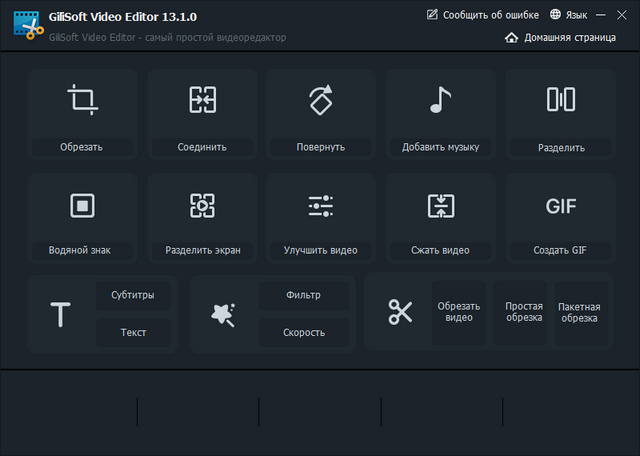Viewport: 640px width, 456px height.
Task: Open the Добавить музыку music note icon
Action: [x=440, y=100]
